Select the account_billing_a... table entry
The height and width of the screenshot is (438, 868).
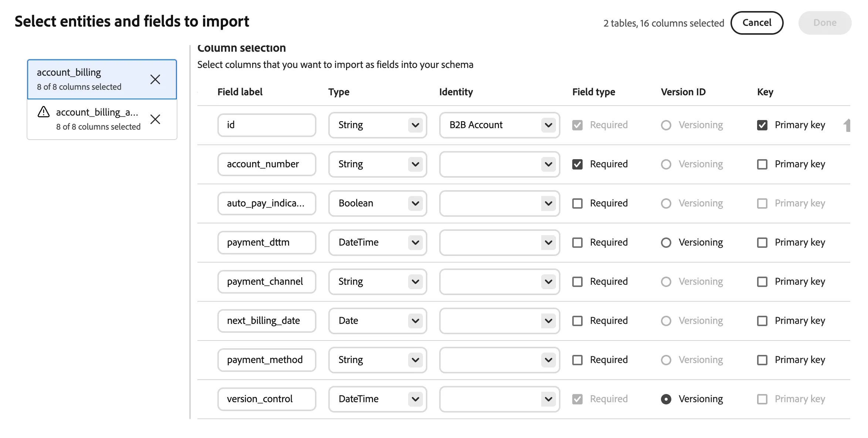pos(102,119)
